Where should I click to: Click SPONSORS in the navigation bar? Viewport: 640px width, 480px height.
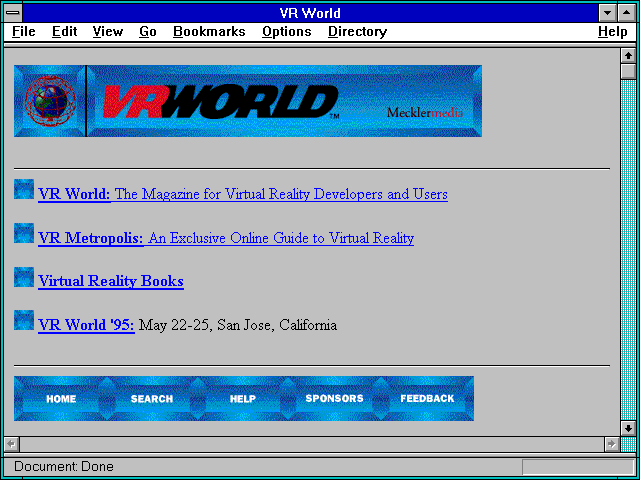click(334, 398)
